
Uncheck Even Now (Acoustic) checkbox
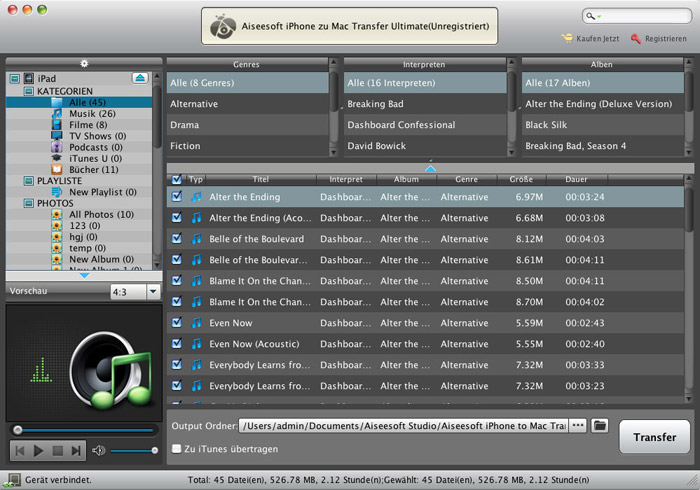click(x=177, y=343)
